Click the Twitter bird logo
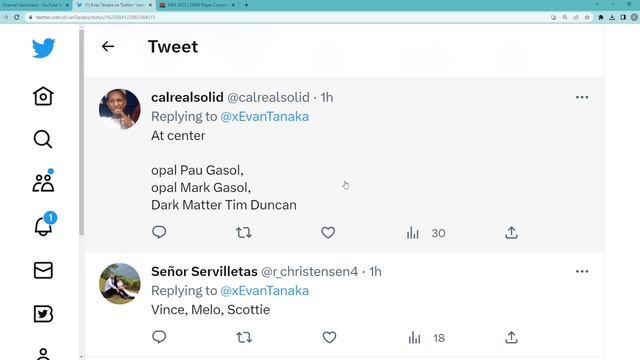Viewport: 640px width, 360px height. pyautogui.click(x=43, y=48)
